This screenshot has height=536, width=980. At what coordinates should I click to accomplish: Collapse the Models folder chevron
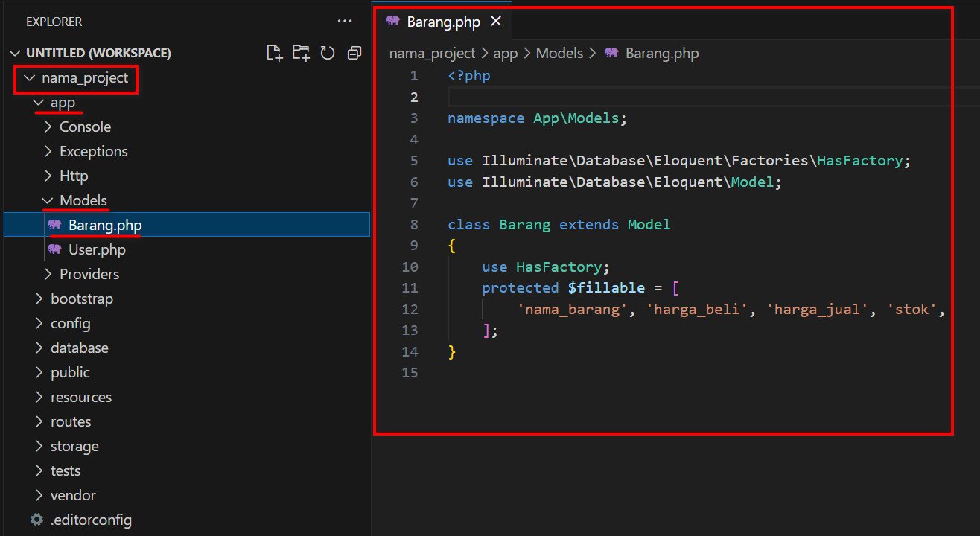pos(48,200)
